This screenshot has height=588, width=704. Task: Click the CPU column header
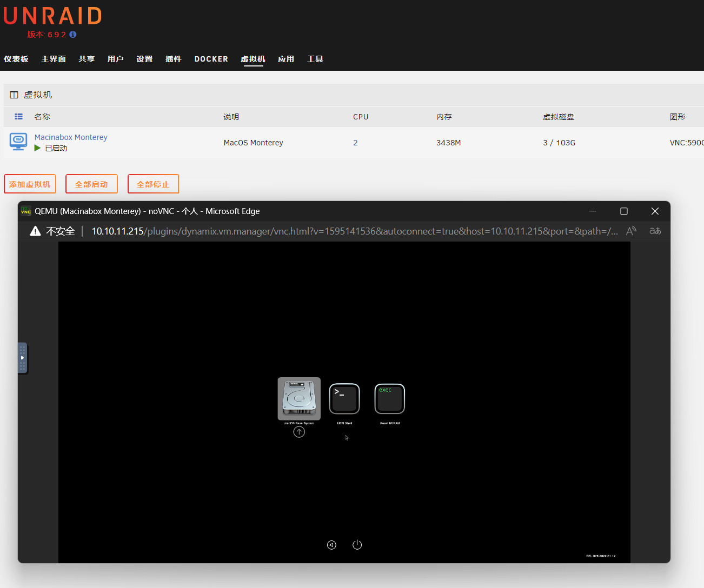click(361, 117)
